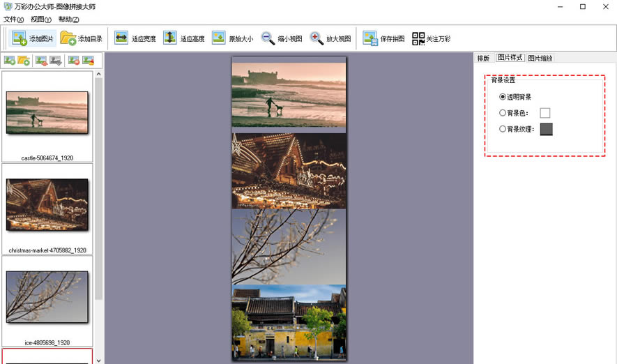Fit view to width with 适应宽度
Image resolution: width=617 pixels, height=364 pixels.
[x=121, y=38]
